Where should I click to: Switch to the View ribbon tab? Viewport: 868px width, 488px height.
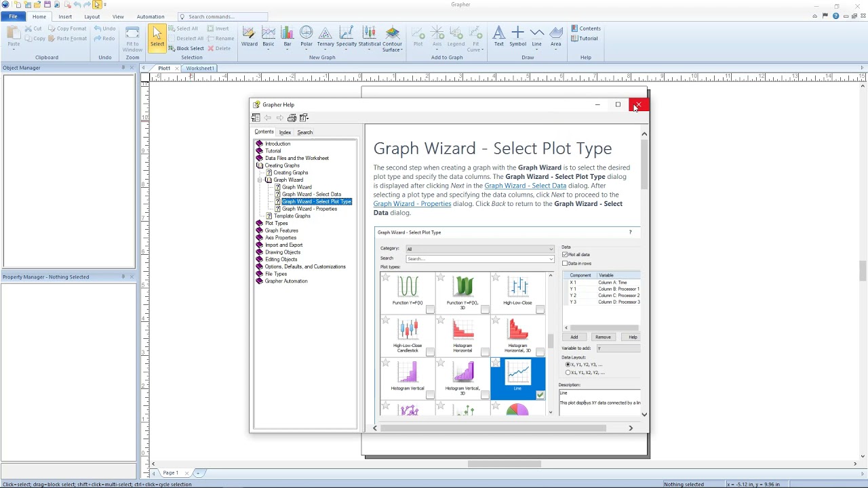click(118, 16)
